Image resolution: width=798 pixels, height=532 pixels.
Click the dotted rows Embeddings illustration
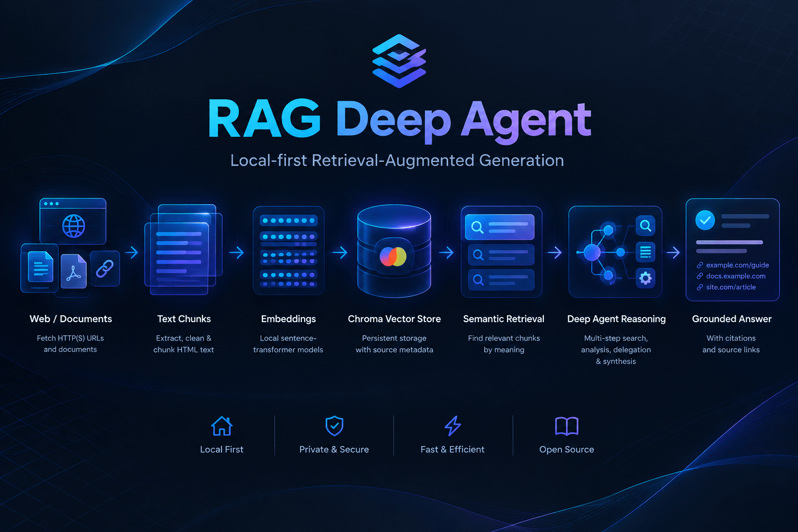[288, 251]
